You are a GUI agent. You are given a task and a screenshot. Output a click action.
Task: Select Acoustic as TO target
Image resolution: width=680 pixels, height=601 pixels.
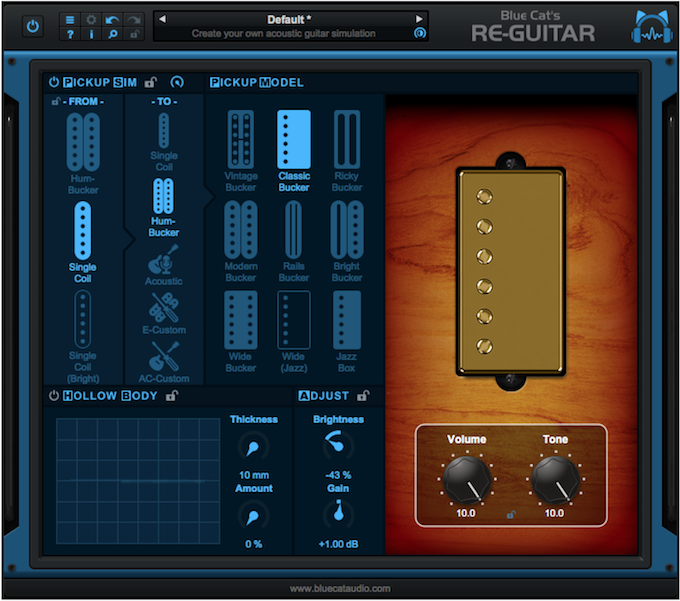pos(163,265)
